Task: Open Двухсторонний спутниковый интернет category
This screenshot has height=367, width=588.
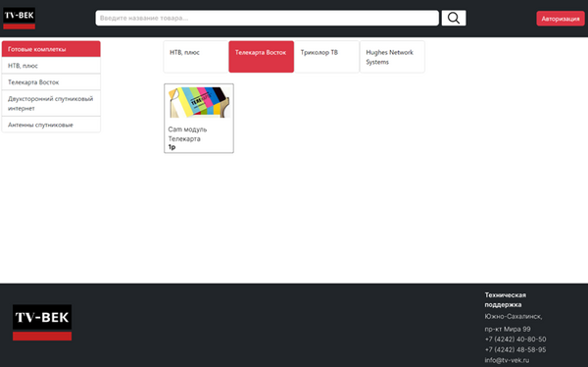Action: point(51,103)
